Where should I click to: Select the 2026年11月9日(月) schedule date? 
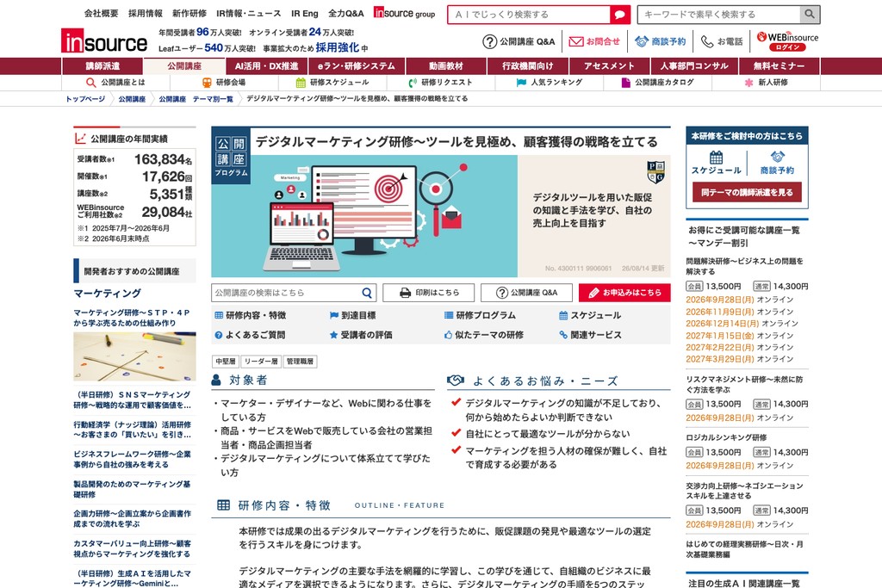[x=719, y=312]
